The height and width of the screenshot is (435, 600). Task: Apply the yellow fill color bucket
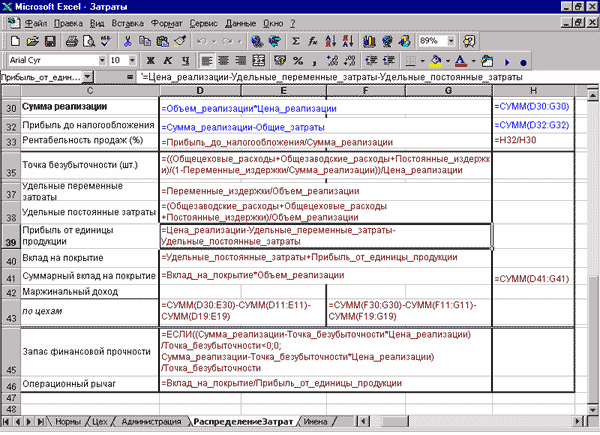click(436, 60)
